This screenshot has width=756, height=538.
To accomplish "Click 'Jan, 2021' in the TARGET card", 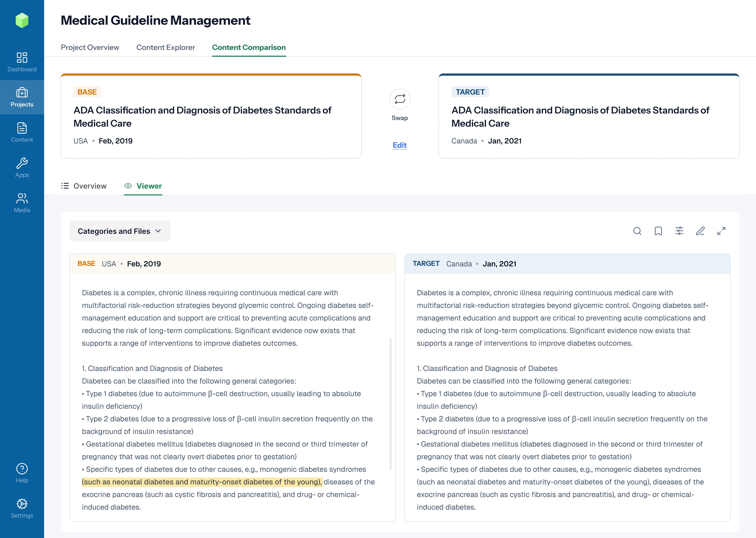I will [x=505, y=141].
